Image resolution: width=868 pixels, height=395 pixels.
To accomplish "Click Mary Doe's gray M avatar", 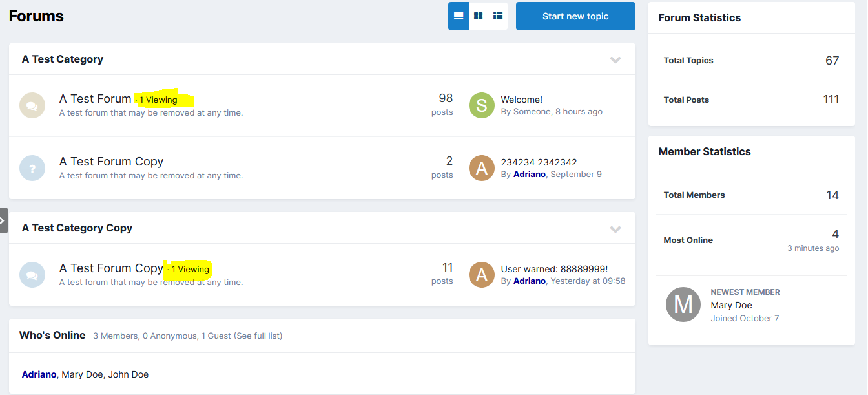I will pos(683,304).
